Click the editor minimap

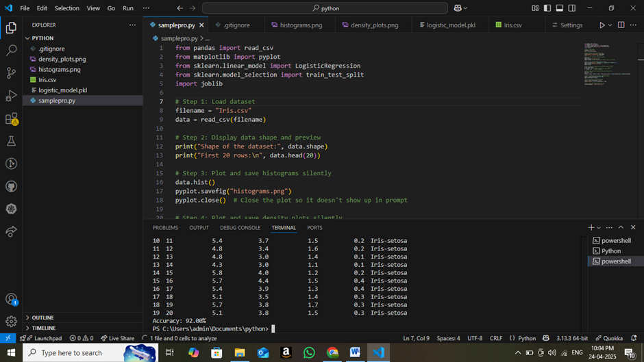pos(608,64)
